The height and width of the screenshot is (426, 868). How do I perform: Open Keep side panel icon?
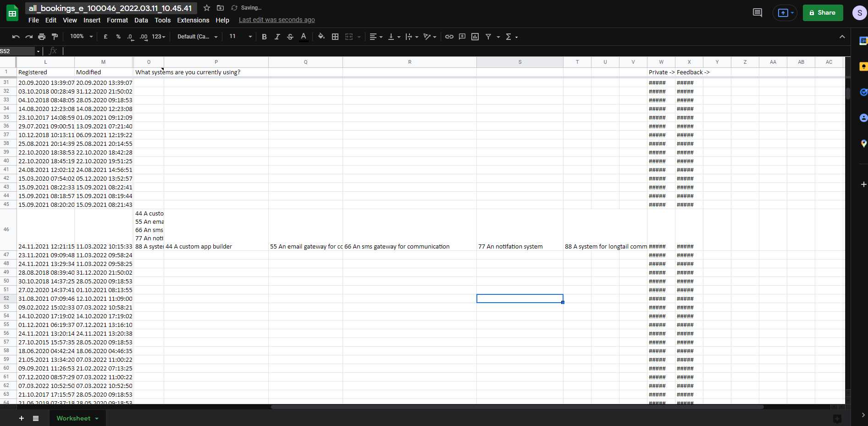(x=863, y=66)
